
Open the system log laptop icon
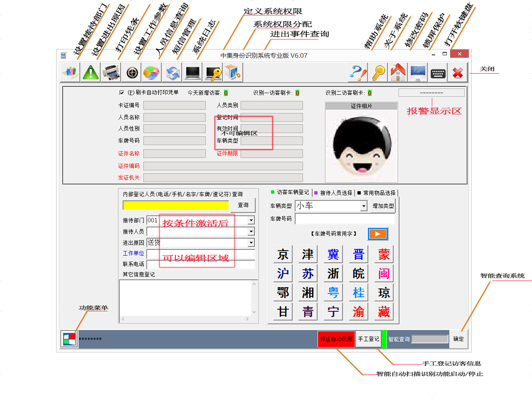coord(193,73)
